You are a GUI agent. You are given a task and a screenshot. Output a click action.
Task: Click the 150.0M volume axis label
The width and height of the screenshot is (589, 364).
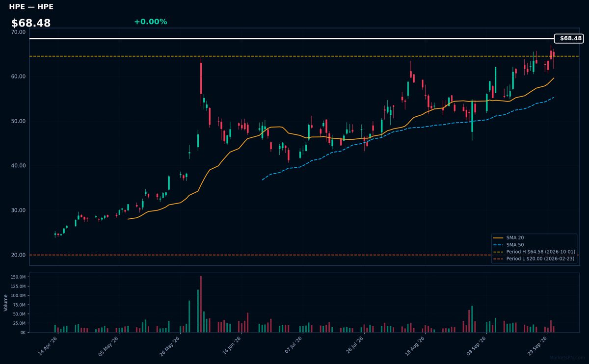(x=18, y=277)
